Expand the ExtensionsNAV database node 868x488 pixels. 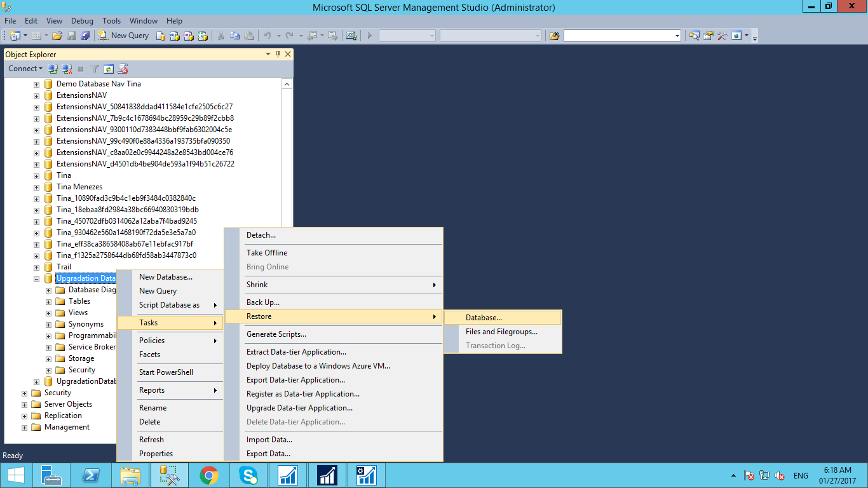[x=36, y=95]
